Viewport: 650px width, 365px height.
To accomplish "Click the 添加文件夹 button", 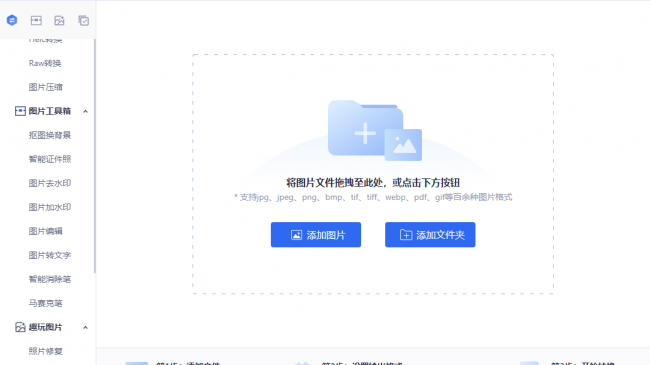I will click(x=430, y=235).
